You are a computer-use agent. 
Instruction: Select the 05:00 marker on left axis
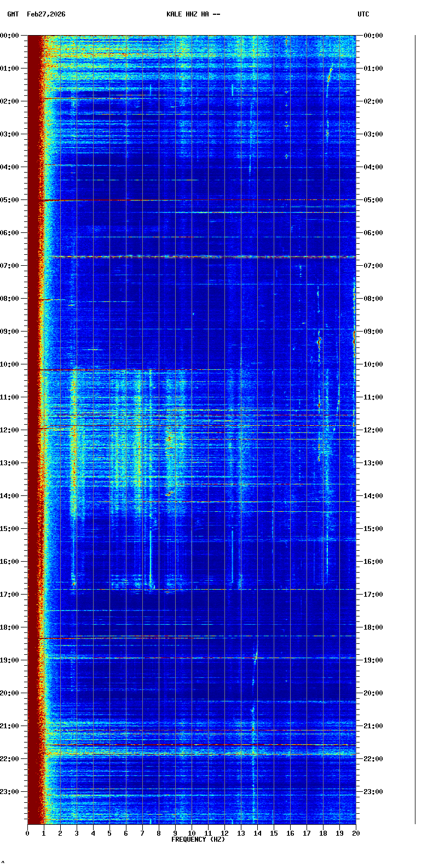[10, 200]
